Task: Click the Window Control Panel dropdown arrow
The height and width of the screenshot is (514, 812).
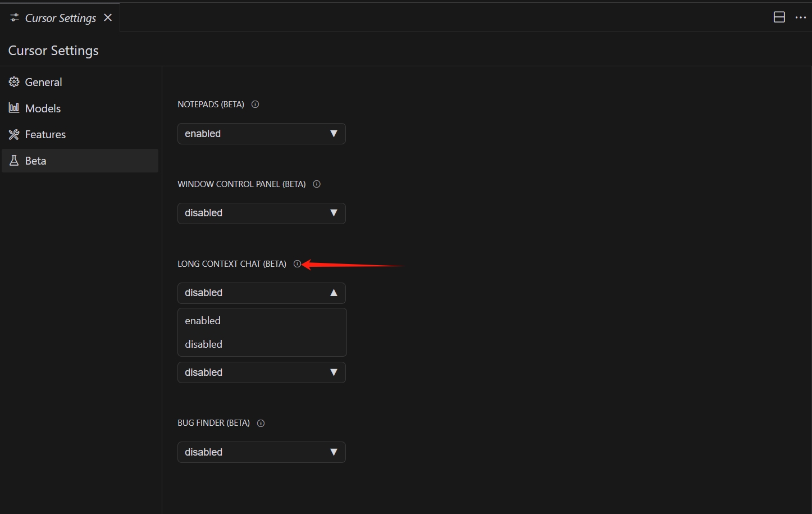Action: 334,213
